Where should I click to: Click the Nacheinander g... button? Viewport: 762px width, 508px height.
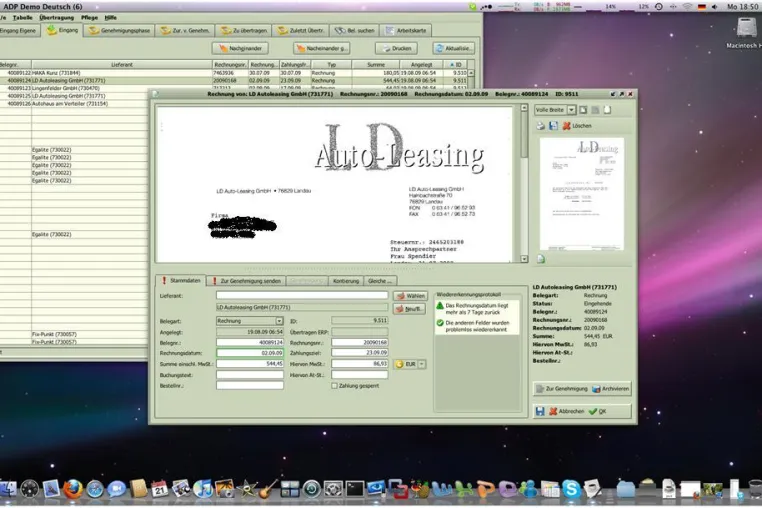pos(321,49)
